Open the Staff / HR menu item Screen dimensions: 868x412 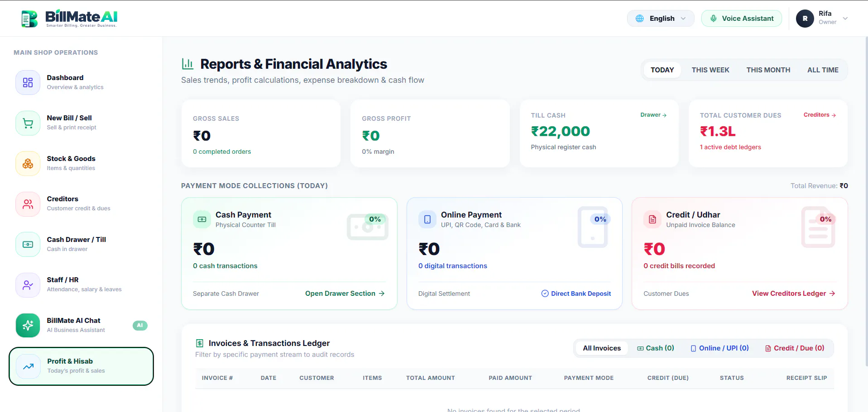coord(82,285)
